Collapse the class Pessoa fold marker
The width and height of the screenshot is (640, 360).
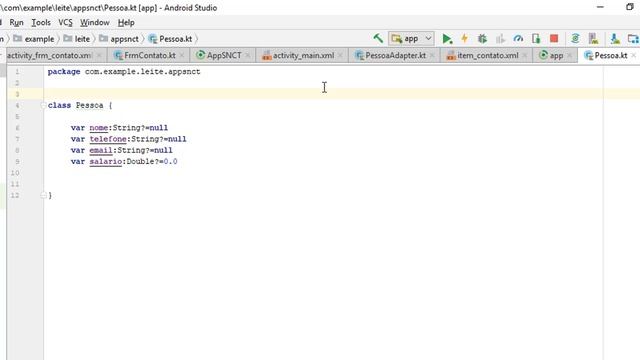pyautogui.click(x=43, y=105)
